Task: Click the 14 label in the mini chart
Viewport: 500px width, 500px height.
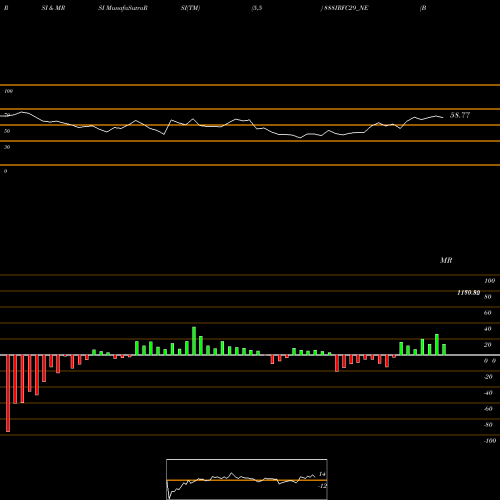Action: pos(322,474)
